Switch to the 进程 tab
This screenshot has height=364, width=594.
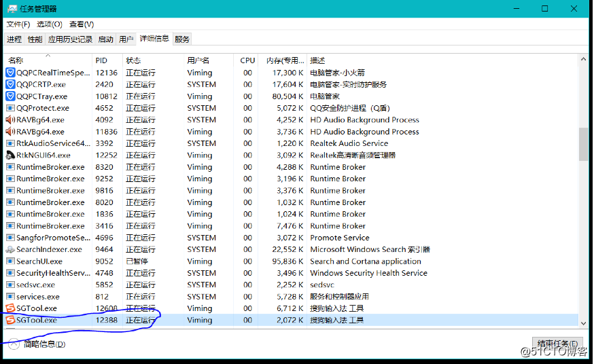point(14,39)
